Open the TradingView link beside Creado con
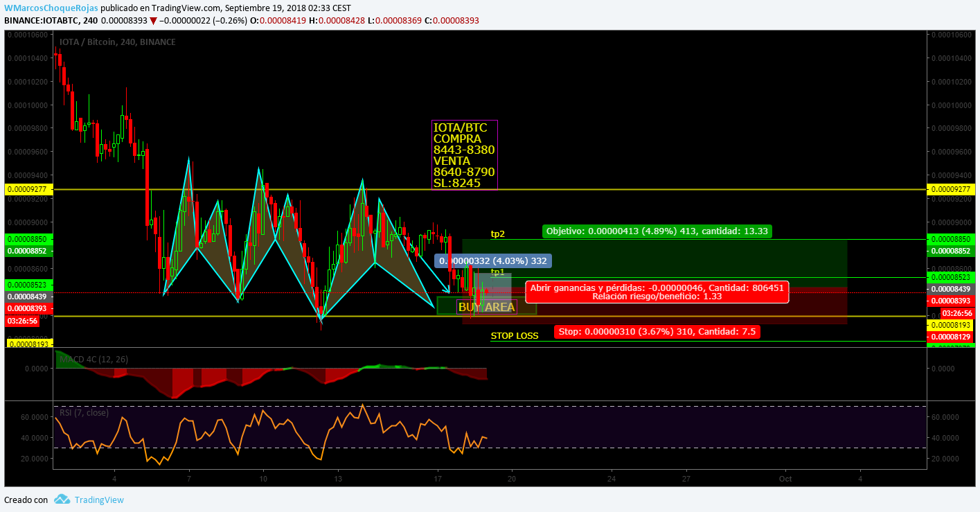The image size is (980, 512). (x=99, y=500)
